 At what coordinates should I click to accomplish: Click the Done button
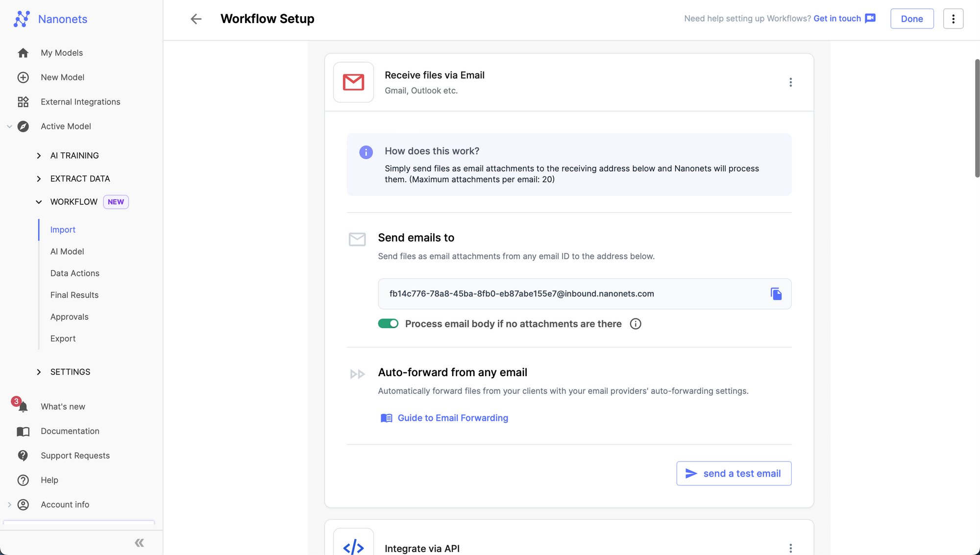[x=912, y=18]
